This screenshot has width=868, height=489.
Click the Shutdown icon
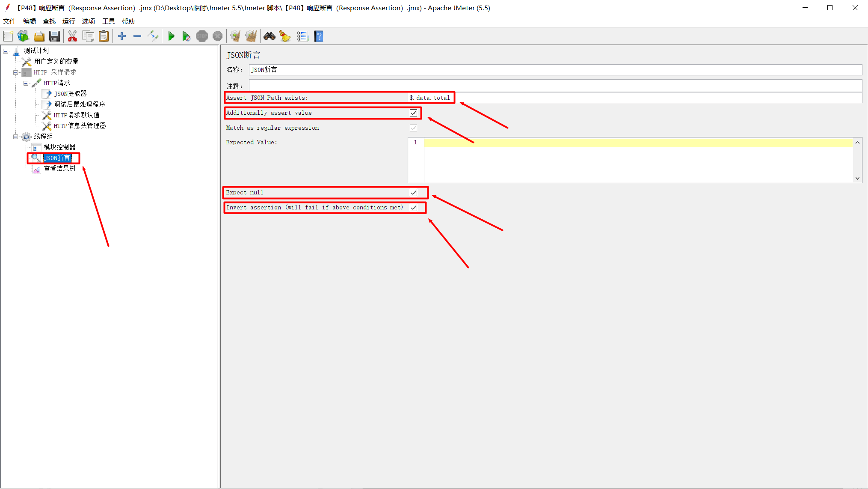point(217,36)
